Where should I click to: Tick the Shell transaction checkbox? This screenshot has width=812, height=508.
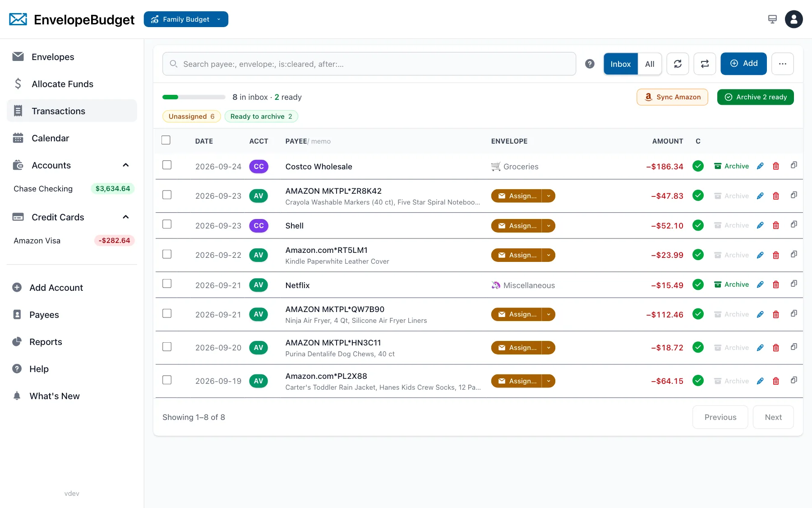coord(167,224)
